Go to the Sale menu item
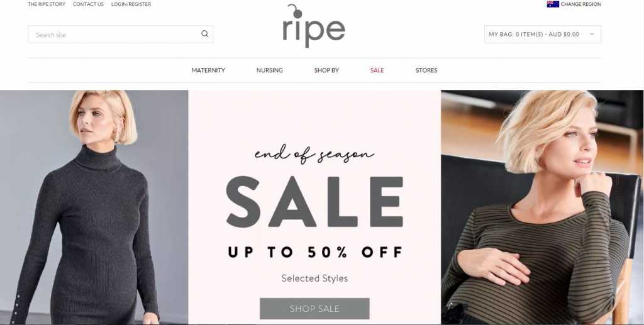 [377, 70]
